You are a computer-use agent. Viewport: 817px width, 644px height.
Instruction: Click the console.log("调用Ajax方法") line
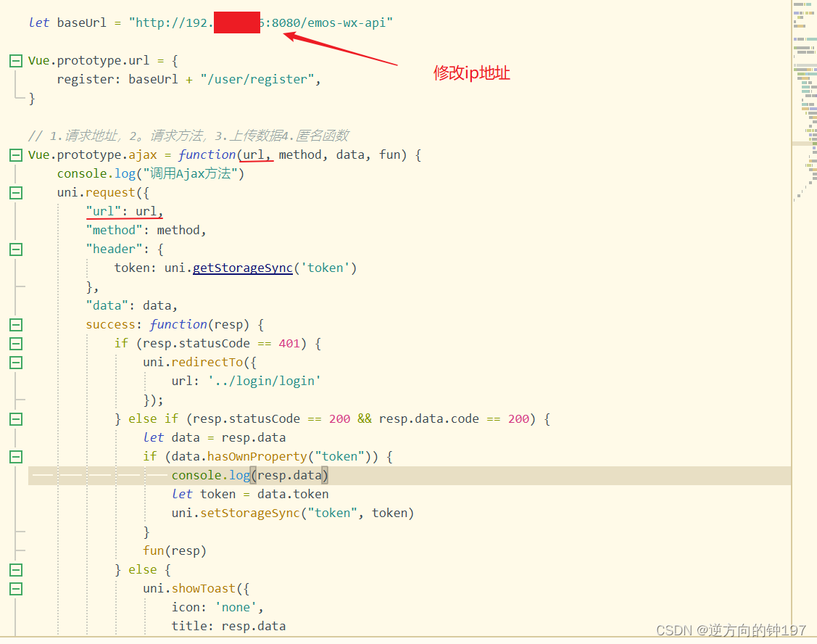tap(151, 173)
